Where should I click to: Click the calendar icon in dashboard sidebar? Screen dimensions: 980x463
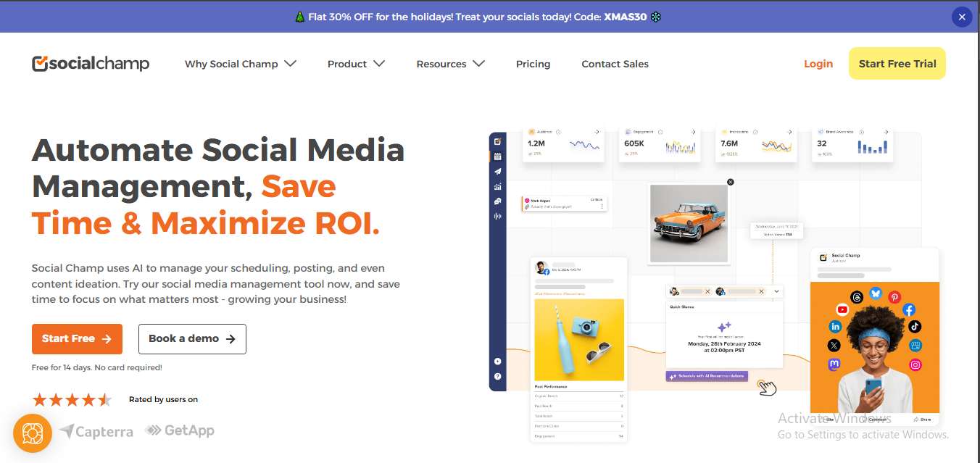498,156
